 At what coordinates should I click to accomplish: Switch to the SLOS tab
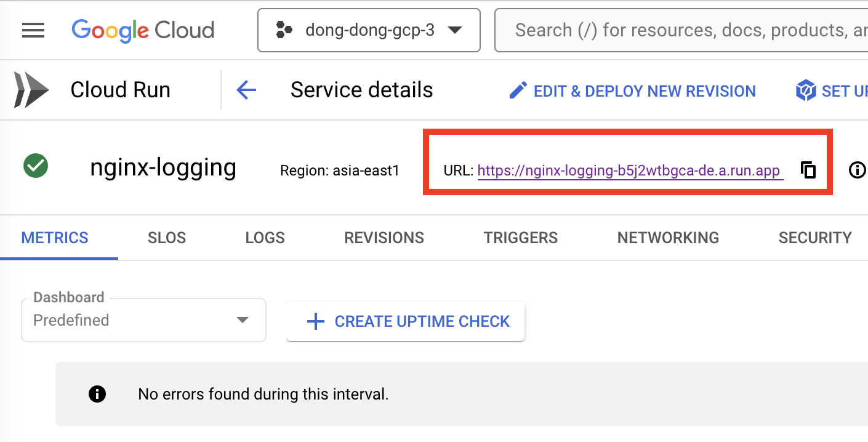coord(167,238)
